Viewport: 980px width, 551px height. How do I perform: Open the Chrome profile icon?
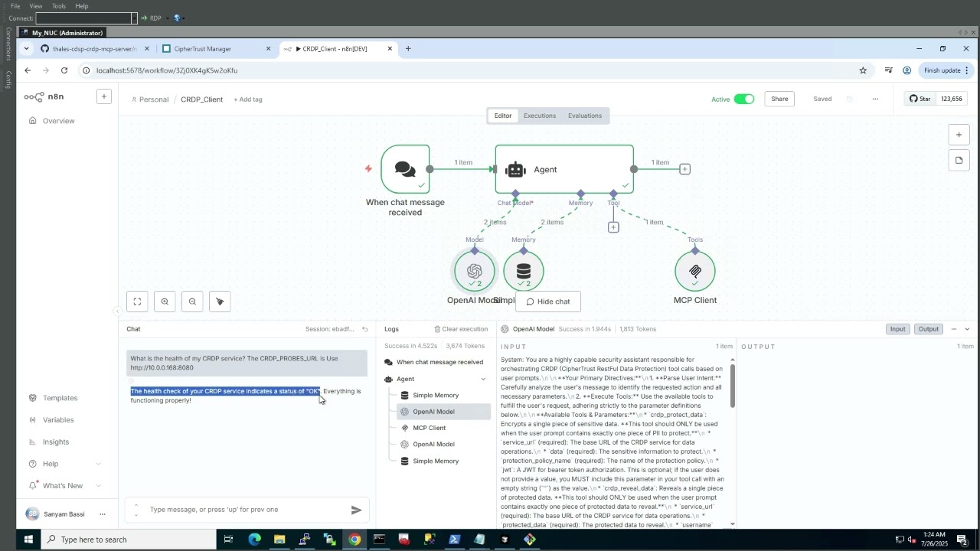(906, 70)
